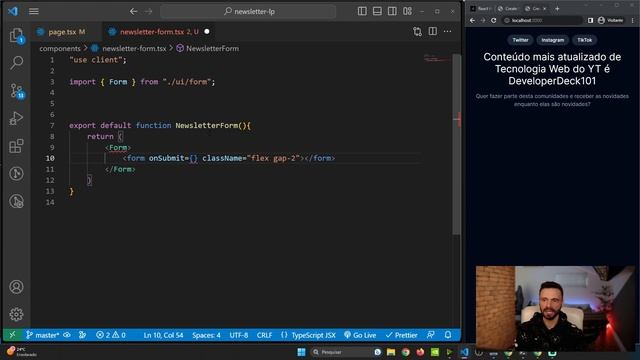This screenshot has width=640, height=360.
Task: Open Customize Layout icon in title bar
Action: coord(407,11)
